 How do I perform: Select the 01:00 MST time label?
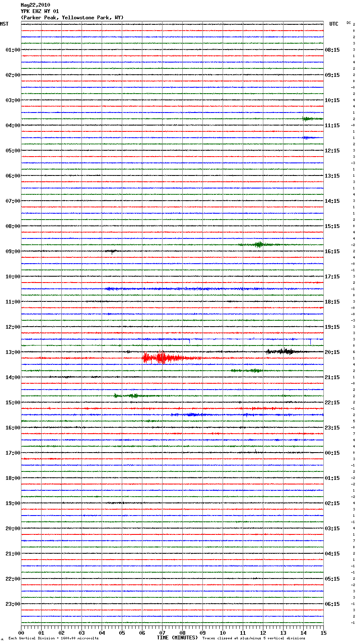pyautogui.click(x=13, y=50)
